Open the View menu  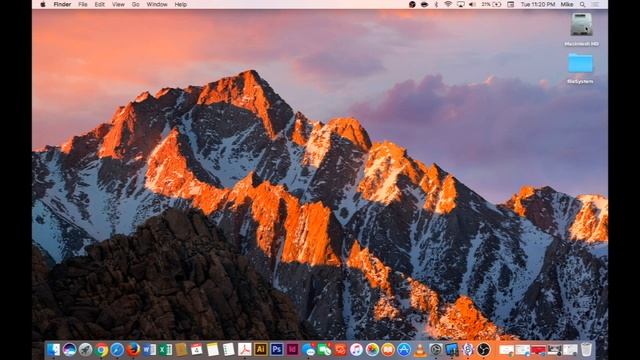pyautogui.click(x=118, y=4)
